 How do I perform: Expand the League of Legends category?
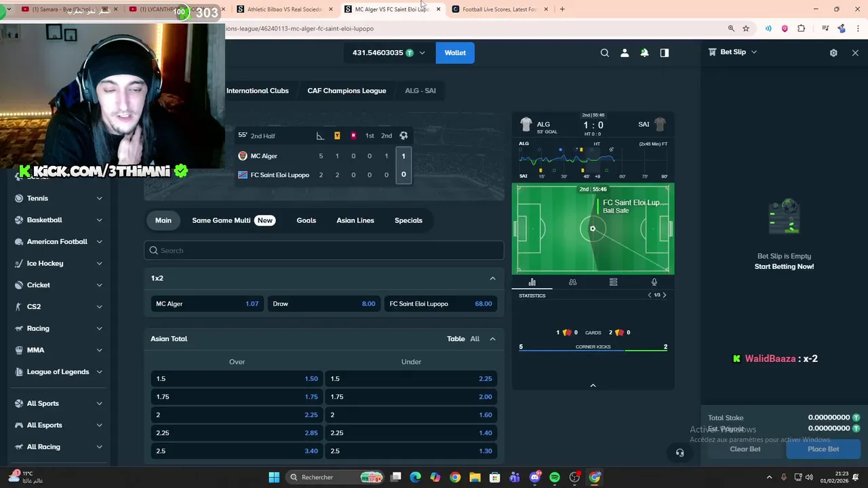pos(99,372)
